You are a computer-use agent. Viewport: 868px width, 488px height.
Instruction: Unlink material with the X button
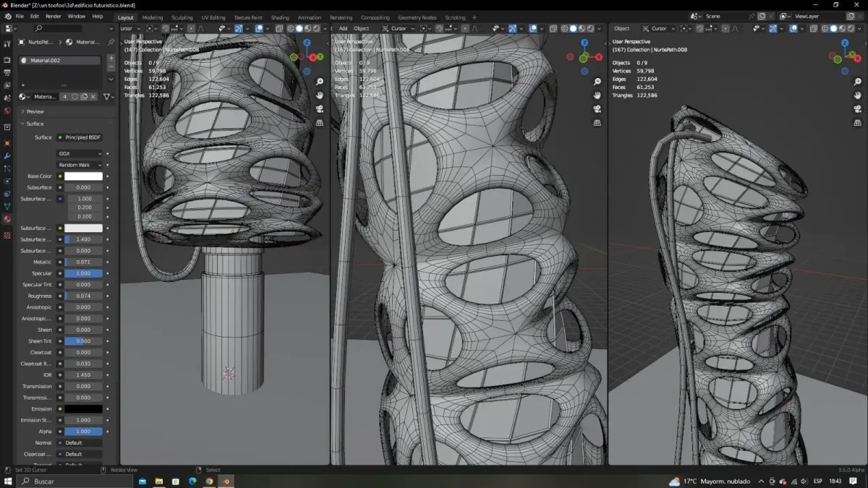tap(93, 96)
